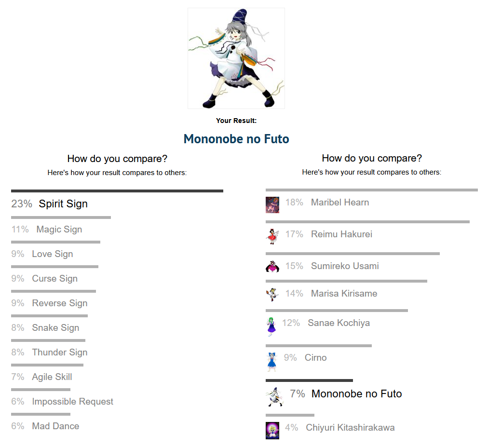
Task: Click Marisa Kirisame character icon
Action: [x=272, y=294]
